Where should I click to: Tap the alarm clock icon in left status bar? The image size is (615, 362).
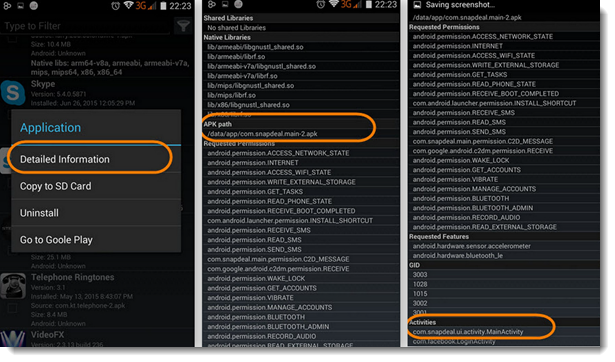pyautogui.click(x=115, y=6)
